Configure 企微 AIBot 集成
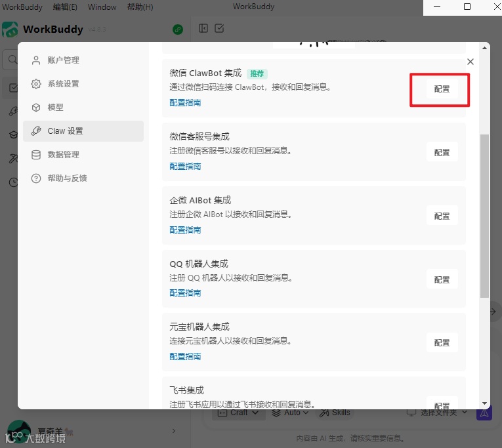 point(442,216)
